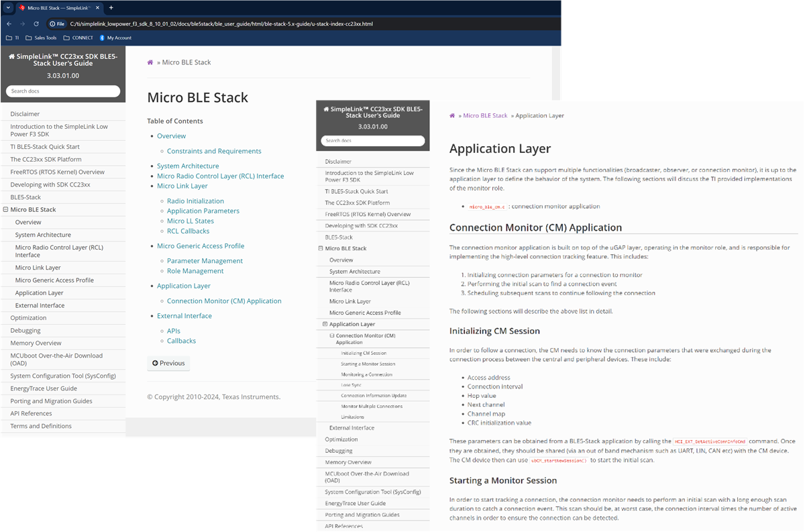805x532 pixels.
Task: Click the HCI_EXT_SetActiveConnInfoCmd code reference
Action: coord(710,441)
